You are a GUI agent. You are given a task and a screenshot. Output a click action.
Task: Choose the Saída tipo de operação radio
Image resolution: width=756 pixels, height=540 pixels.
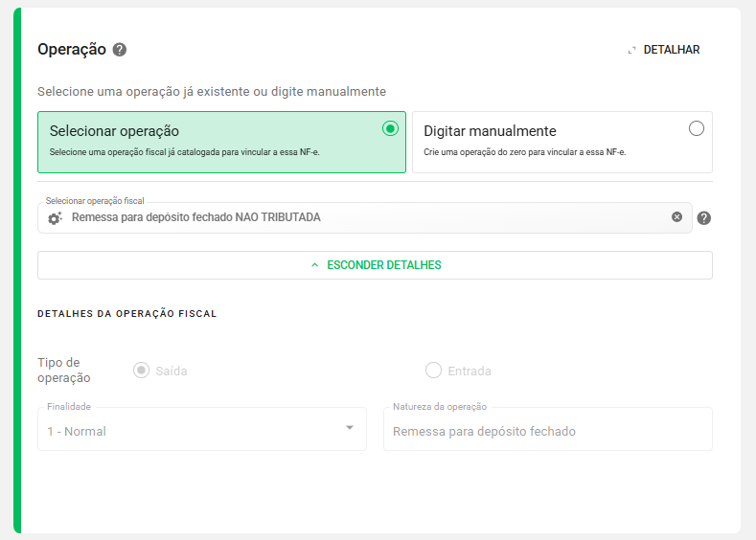click(142, 371)
